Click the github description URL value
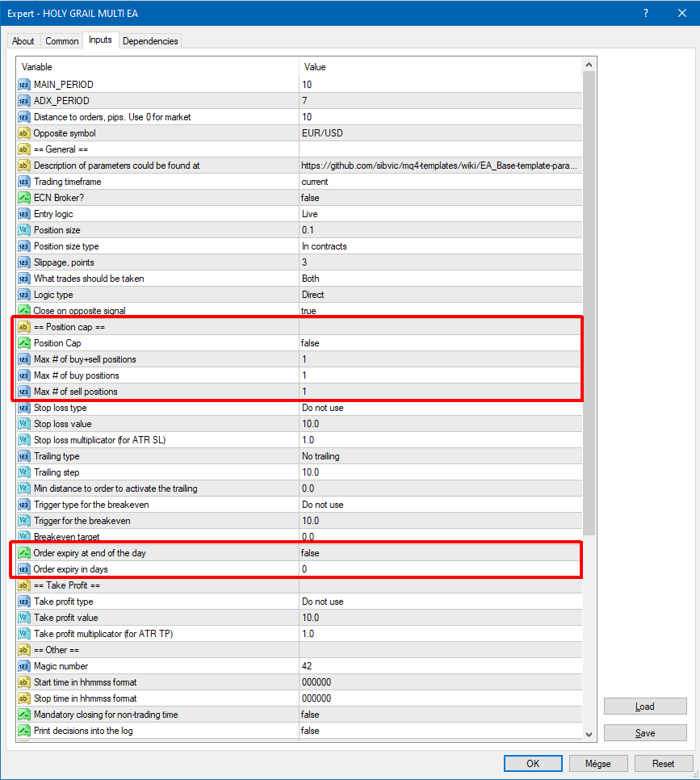This screenshot has width=700, height=780. click(440, 166)
